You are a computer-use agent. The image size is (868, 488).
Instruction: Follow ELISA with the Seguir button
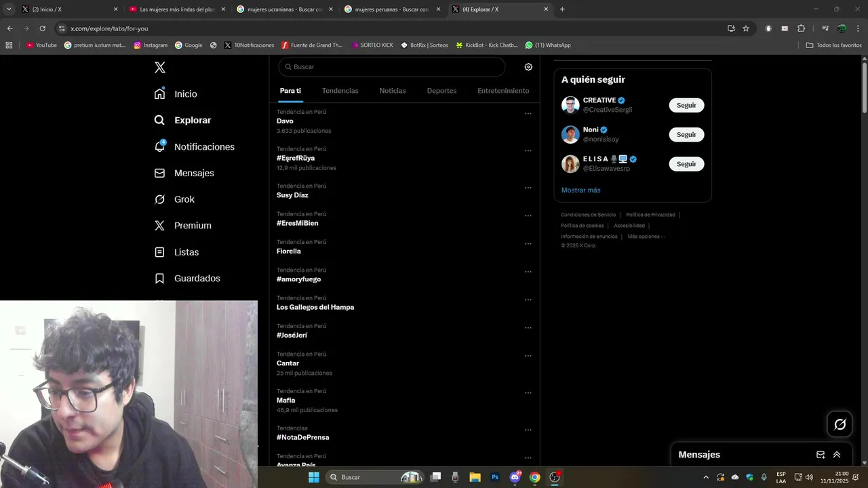coord(686,164)
